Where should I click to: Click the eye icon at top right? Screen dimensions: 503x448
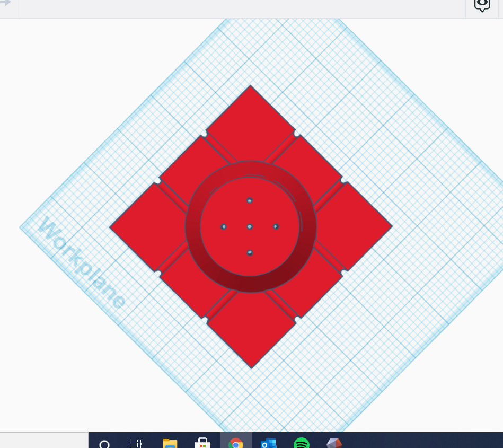click(482, 5)
